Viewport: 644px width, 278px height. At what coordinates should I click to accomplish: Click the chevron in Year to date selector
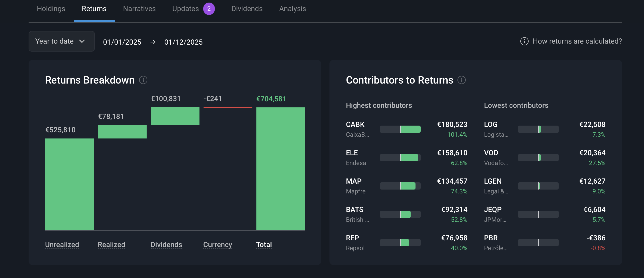tap(82, 41)
